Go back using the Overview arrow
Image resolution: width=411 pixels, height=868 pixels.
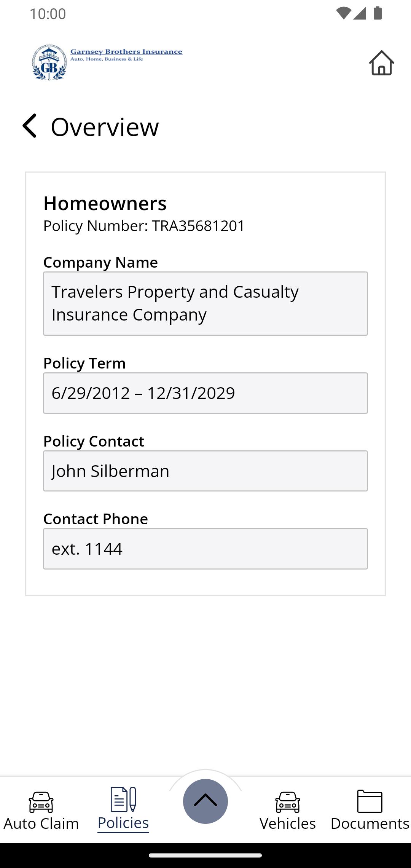(29, 126)
